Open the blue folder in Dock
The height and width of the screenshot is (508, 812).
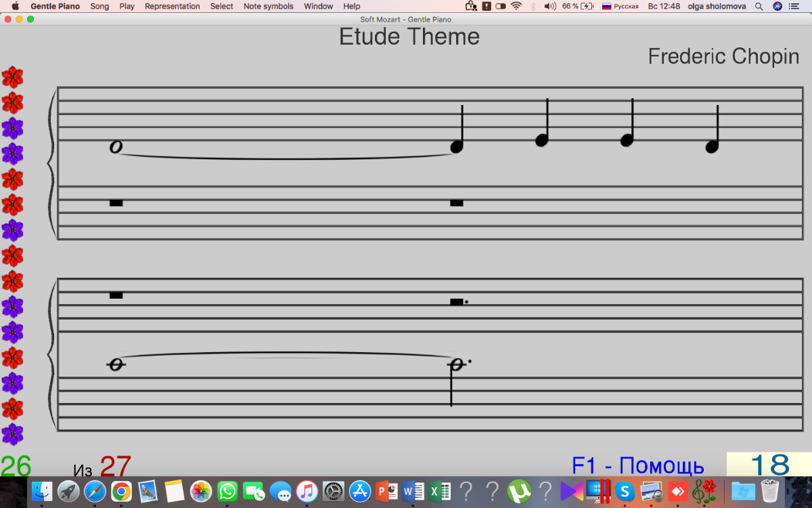743,491
